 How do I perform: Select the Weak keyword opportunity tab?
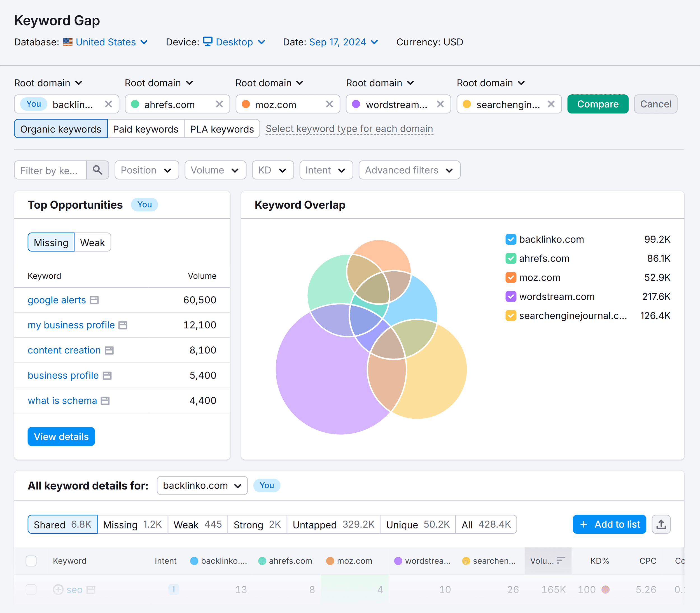click(91, 242)
